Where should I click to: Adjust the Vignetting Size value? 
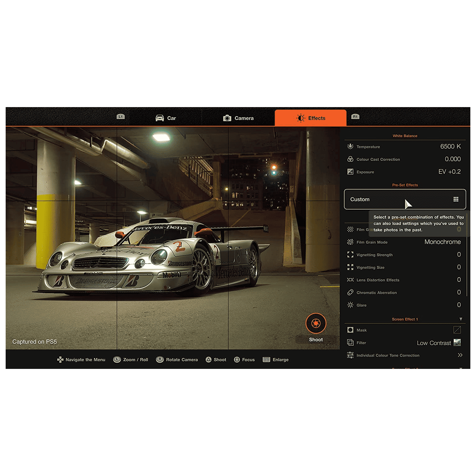458,267
